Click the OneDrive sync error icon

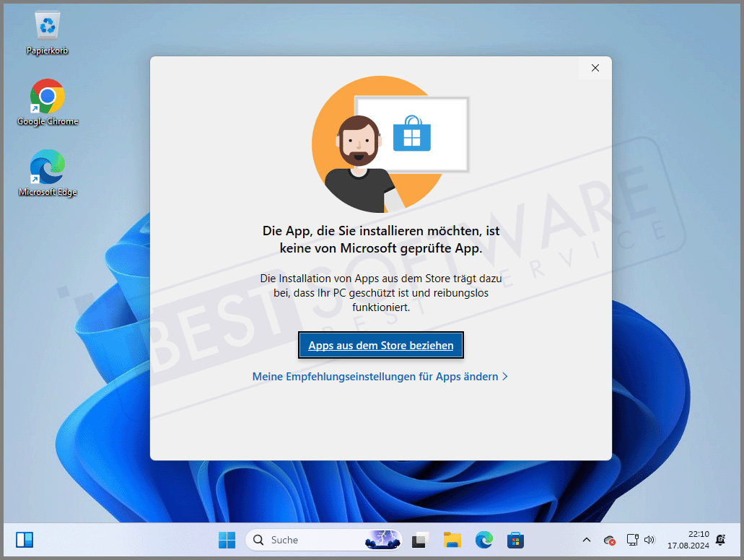[609, 540]
